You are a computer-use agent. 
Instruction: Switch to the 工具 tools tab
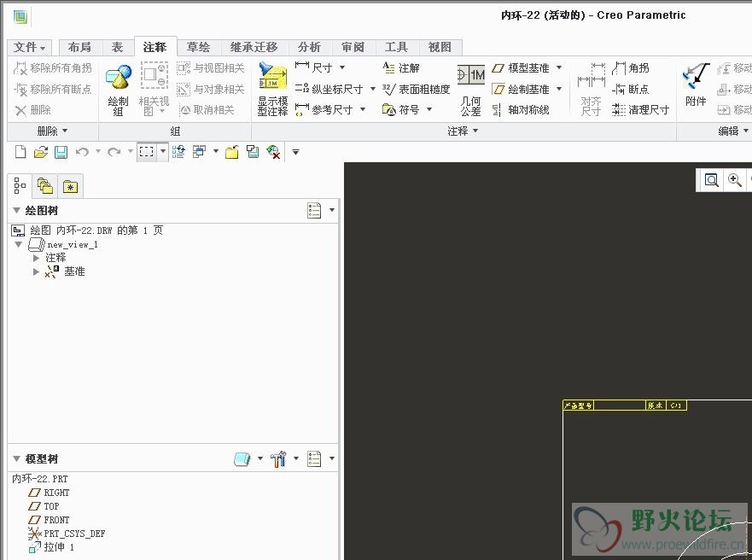(x=397, y=47)
